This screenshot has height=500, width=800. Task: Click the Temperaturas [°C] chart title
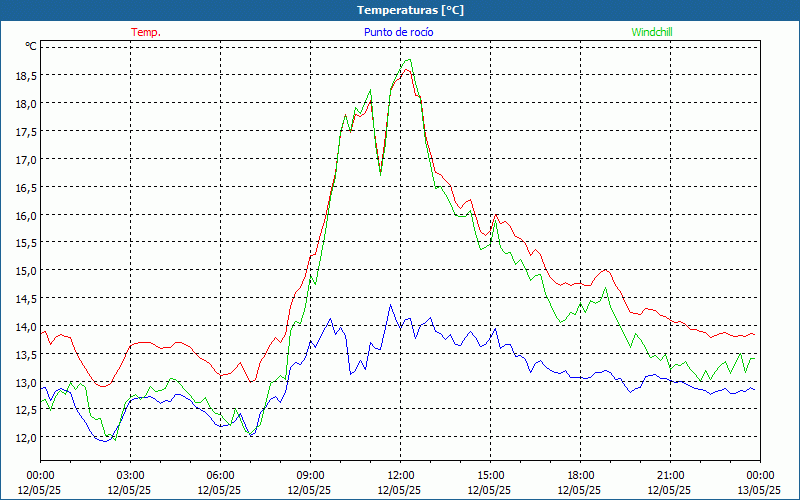[x=410, y=9]
